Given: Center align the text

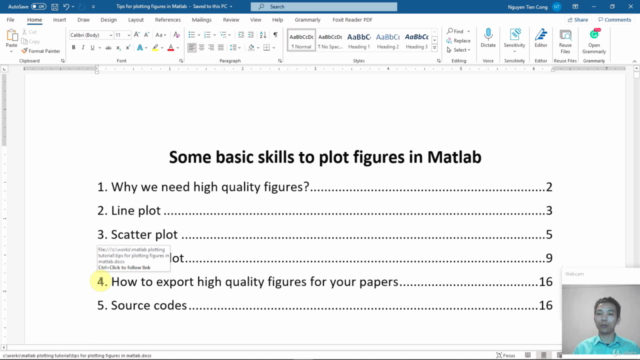Looking at the screenshot, I should pos(201,48).
